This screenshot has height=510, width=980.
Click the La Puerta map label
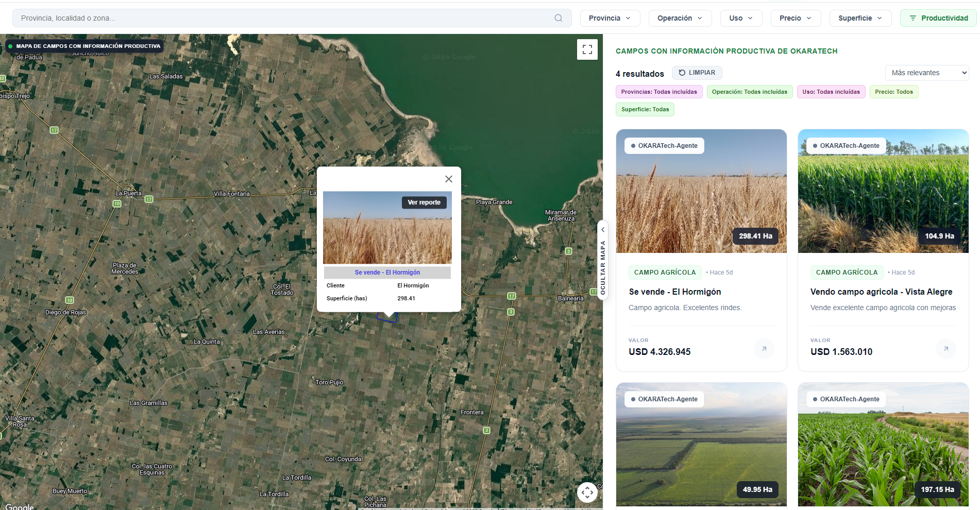click(x=128, y=193)
